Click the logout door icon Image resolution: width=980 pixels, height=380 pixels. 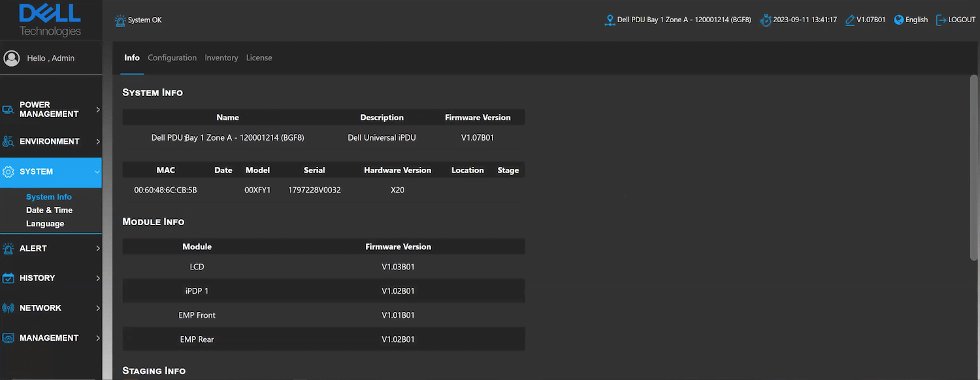[941, 20]
